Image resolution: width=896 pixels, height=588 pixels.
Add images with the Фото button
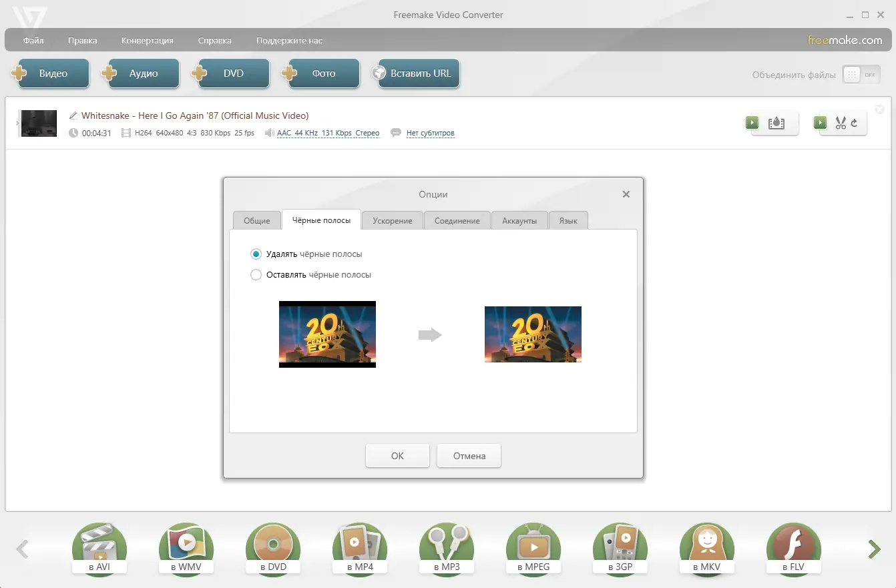tap(320, 73)
